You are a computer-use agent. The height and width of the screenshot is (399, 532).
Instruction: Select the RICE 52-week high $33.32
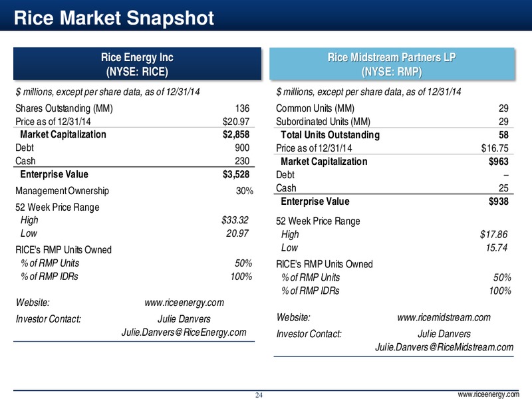point(235,220)
